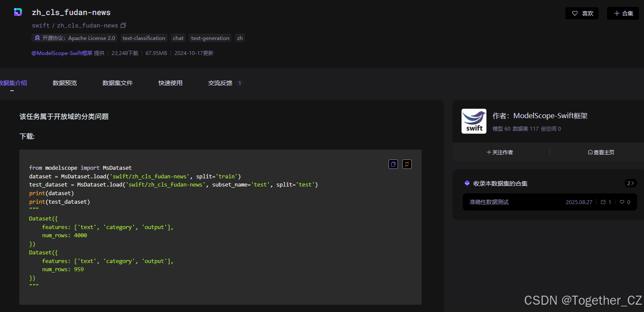
Task: Click the 模型 60 stat
Action: pos(501,128)
